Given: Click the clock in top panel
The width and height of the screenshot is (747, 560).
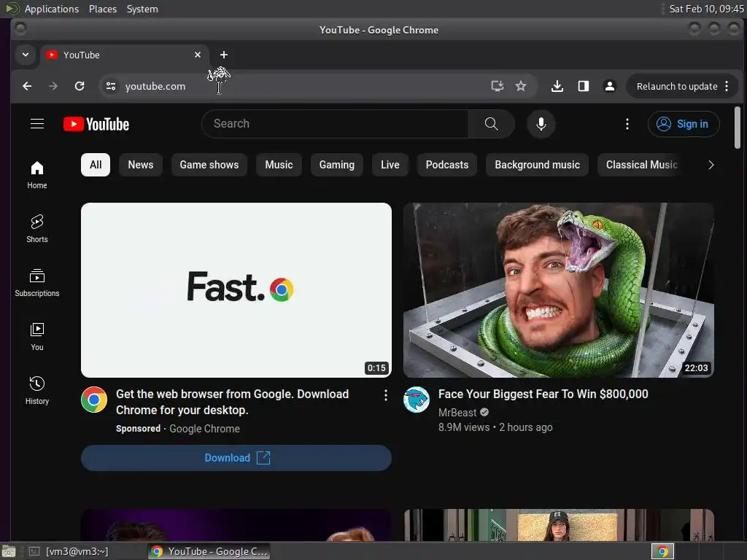Looking at the screenshot, I should tap(705, 9).
